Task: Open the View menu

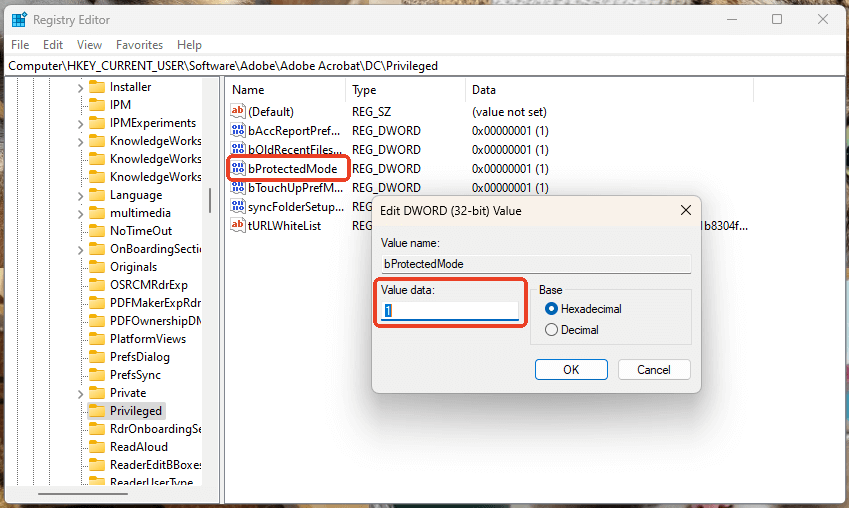Action: tap(89, 44)
